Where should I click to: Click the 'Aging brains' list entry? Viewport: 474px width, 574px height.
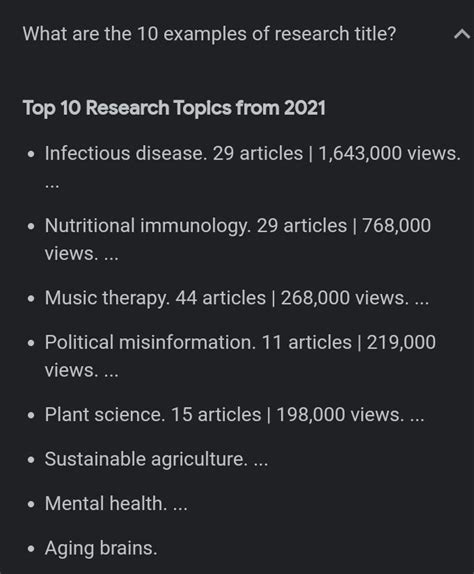101,548
